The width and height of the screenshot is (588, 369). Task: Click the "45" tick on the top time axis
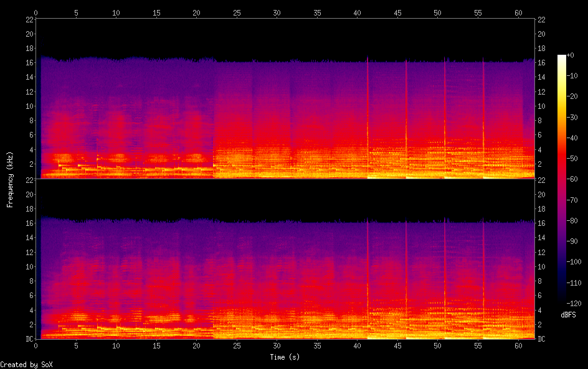[x=397, y=12]
